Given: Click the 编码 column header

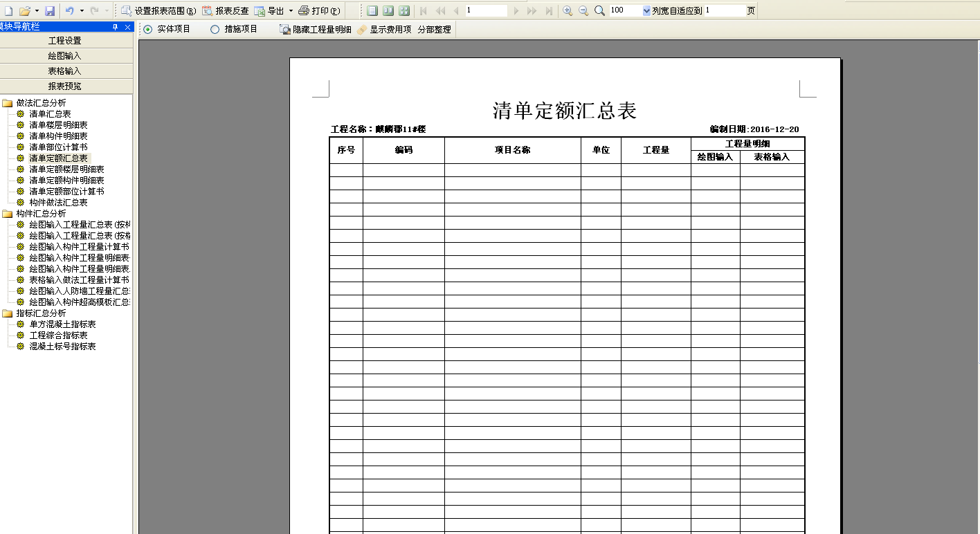Looking at the screenshot, I should point(403,150).
